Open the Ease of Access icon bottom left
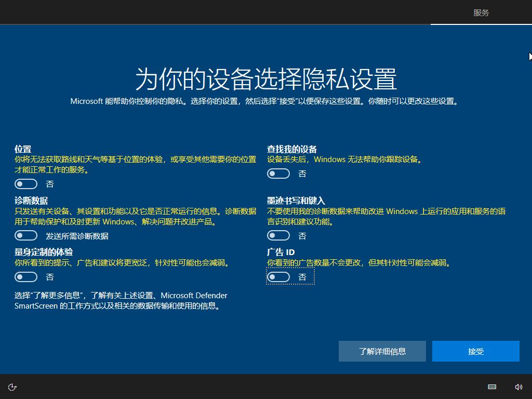532x399 pixels. (x=11, y=387)
